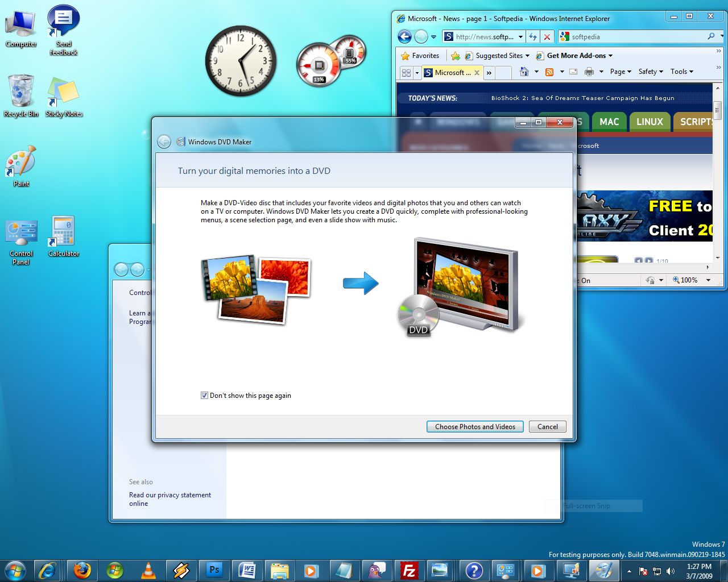This screenshot has width=728, height=582.
Task: Open the Safety dropdown menu
Action: tap(651, 72)
